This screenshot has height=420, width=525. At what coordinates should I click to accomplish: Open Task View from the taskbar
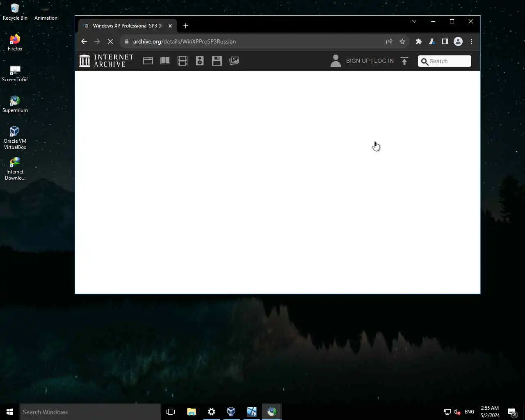click(171, 412)
